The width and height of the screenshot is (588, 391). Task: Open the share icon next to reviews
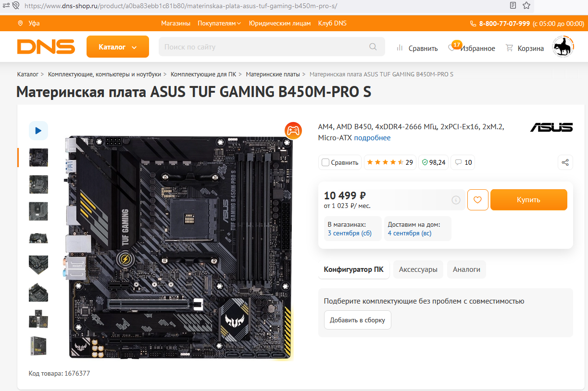pyautogui.click(x=565, y=162)
